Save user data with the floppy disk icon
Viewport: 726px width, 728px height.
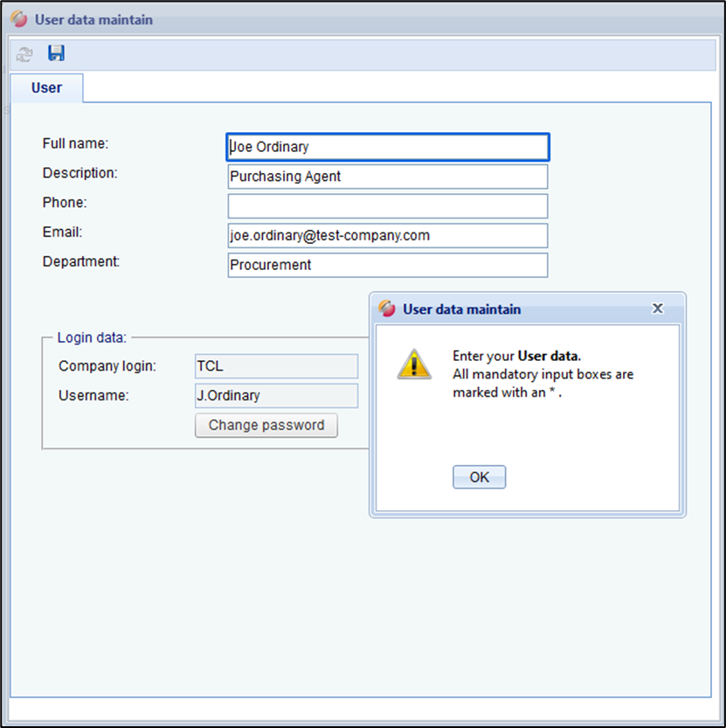pyautogui.click(x=56, y=54)
